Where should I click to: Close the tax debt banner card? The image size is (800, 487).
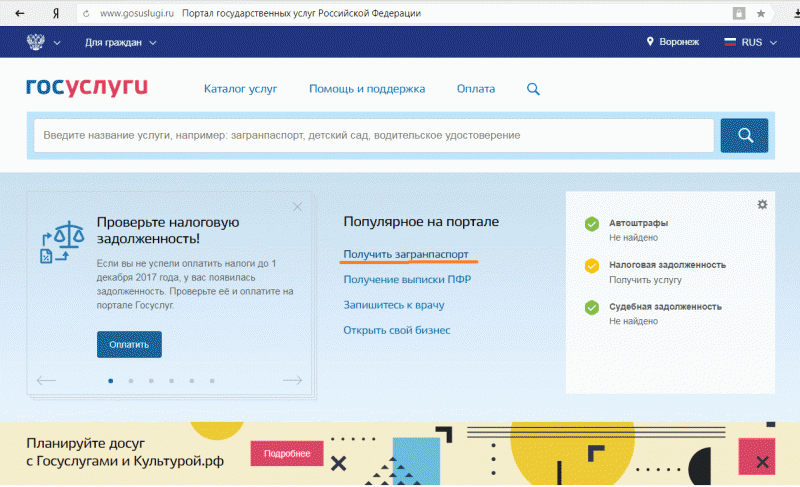(x=297, y=207)
